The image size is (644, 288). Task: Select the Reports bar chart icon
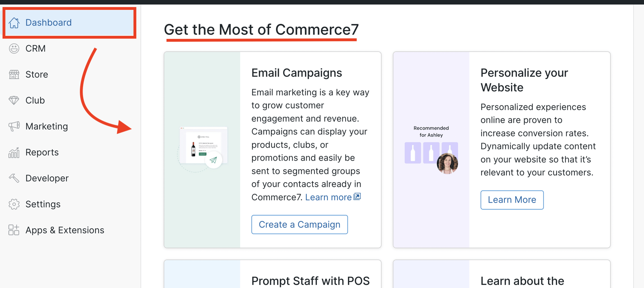point(13,152)
